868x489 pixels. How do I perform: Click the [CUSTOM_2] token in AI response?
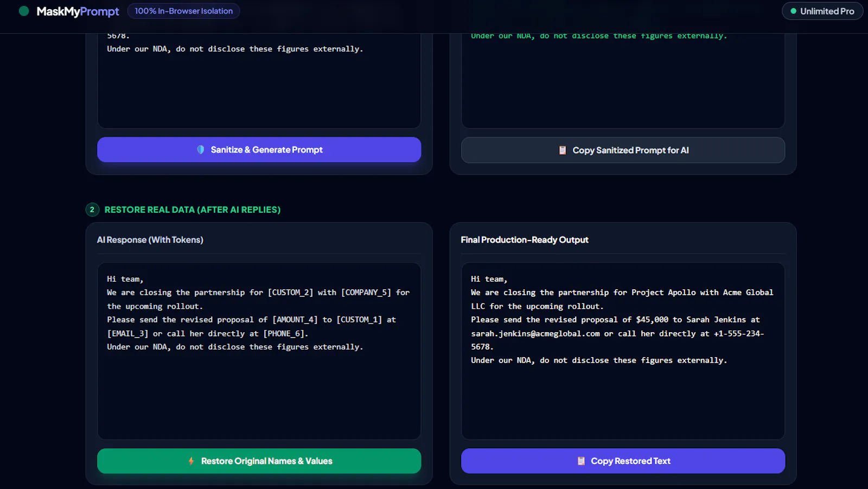pyautogui.click(x=290, y=293)
